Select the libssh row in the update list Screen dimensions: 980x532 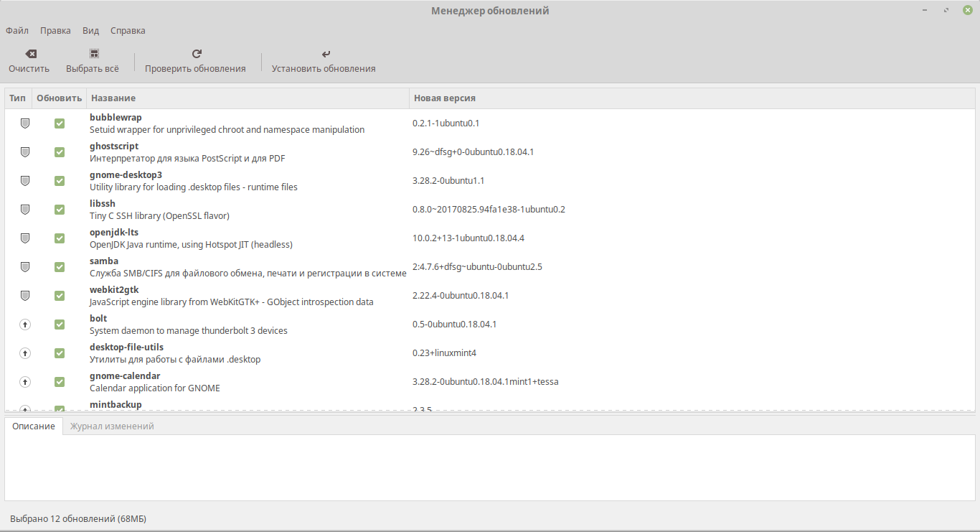click(x=215, y=209)
